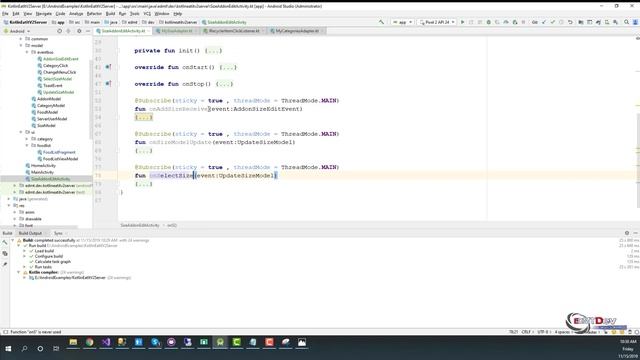640x360 pixels.
Task: Open Task View icon on taskbar
Action: pos(56,349)
